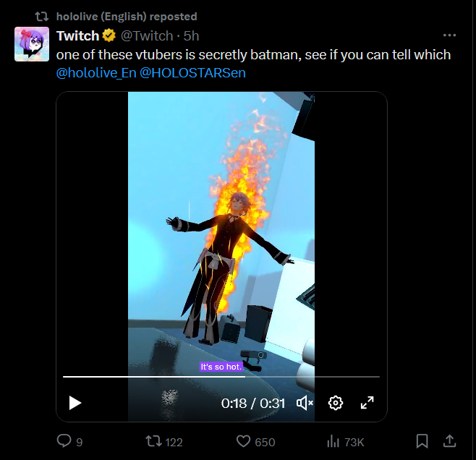Open the 5h timestamp link
The height and width of the screenshot is (460, 476).
click(192, 35)
